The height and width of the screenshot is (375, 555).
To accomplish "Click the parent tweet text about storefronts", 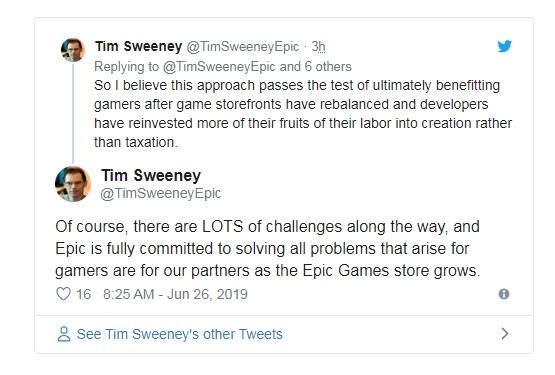I will (x=303, y=114).
